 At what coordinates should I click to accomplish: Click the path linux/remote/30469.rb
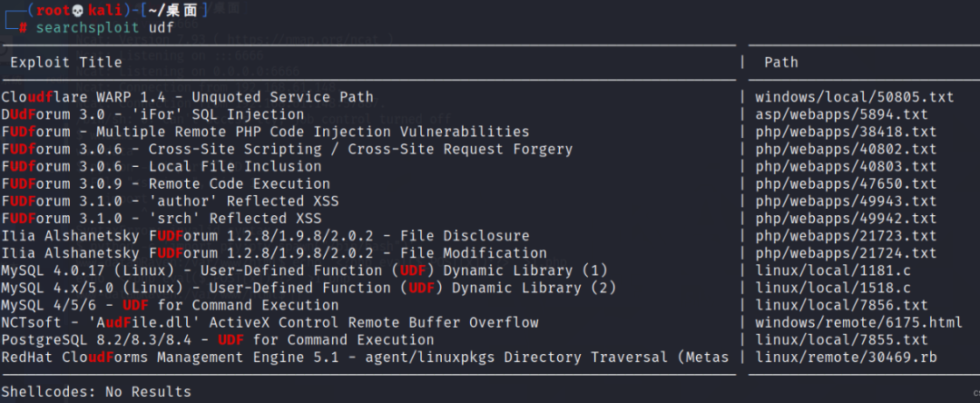click(846, 358)
